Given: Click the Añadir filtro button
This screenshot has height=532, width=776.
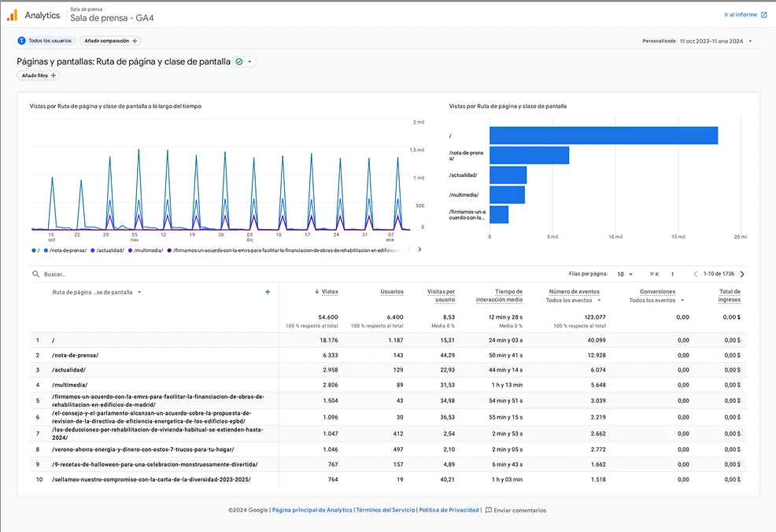Looking at the screenshot, I should coord(38,76).
